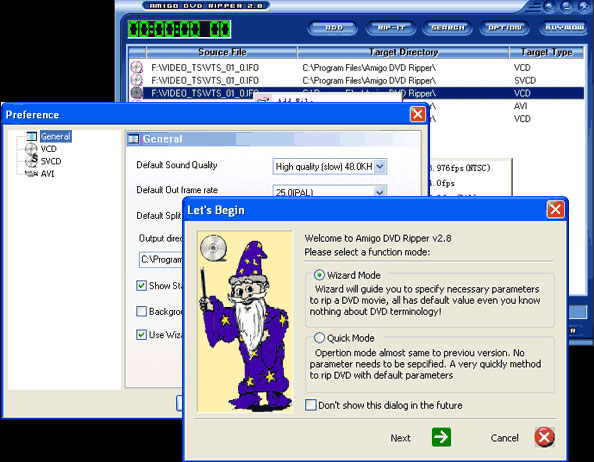This screenshot has width=594, height=462.
Task: Open the SEARCH function
Action: click(448, 28)
